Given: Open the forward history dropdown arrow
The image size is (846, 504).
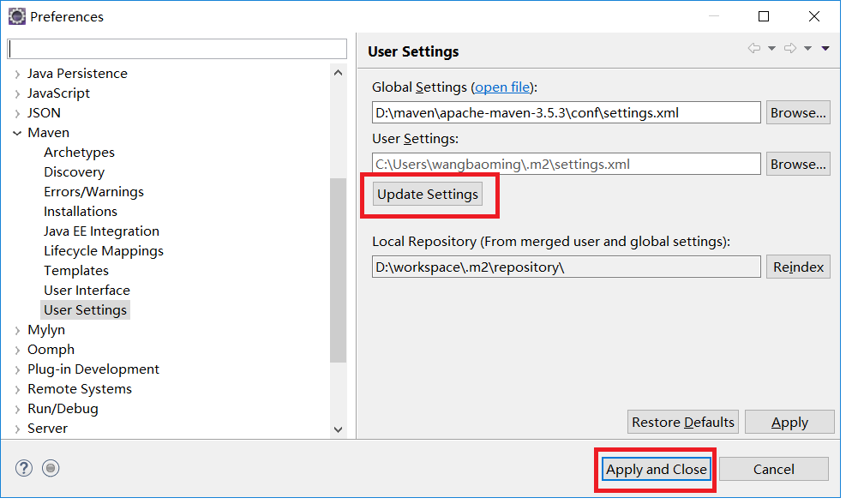Looking at the screenshot, I should tap(807, 49).
